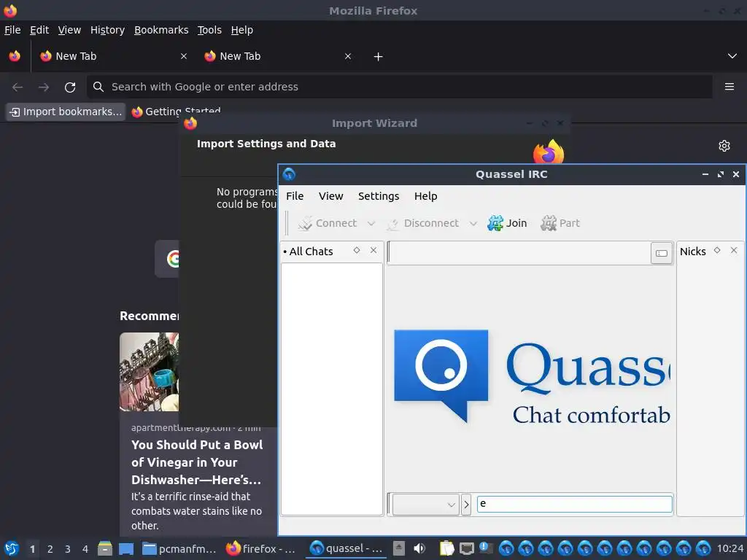Expand the formatting toolbar arrow beside input
Screen dimensions: 747x560
click(x=466, y=505)
